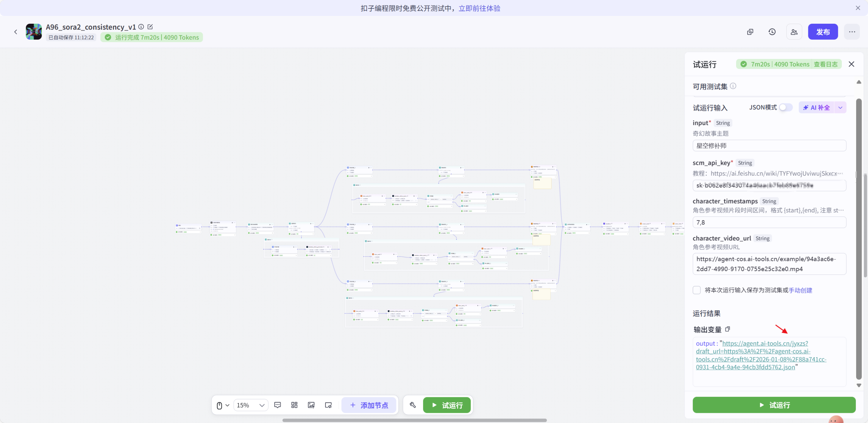Click the wrench icon next to 试运行
Image resolution: width=868 pixels, height=423 pixels.
point(412,405)
